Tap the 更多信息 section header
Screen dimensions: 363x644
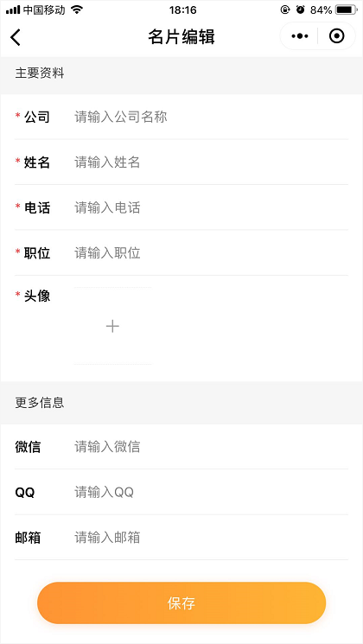pos(40,403)
